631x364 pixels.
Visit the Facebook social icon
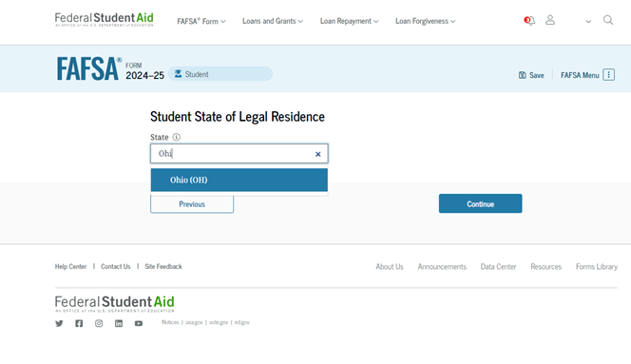79,323
